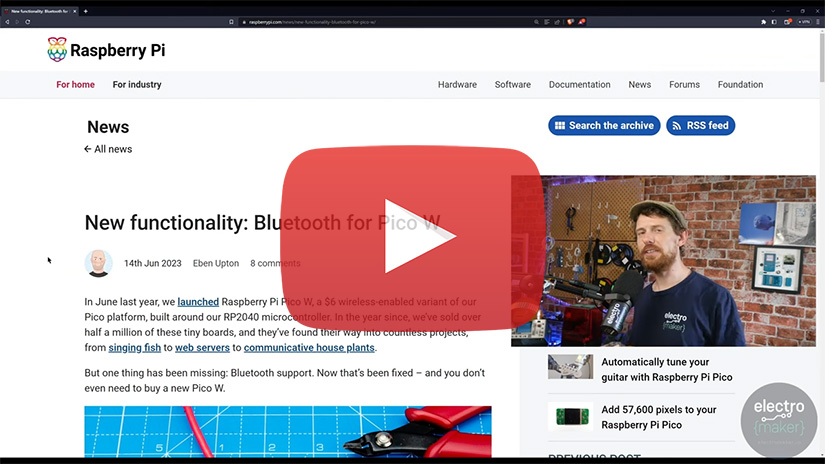Click the Eben Upton author name

(216, 263)
